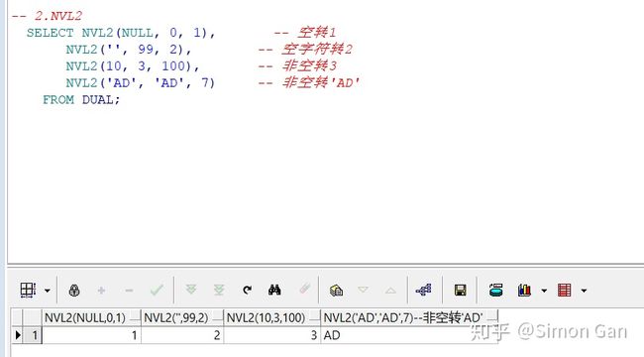Image resolution: width=644 pixels, height=357 pixels.
Task: Open the grid selection mode icon
Action: (x=28, y=290)
